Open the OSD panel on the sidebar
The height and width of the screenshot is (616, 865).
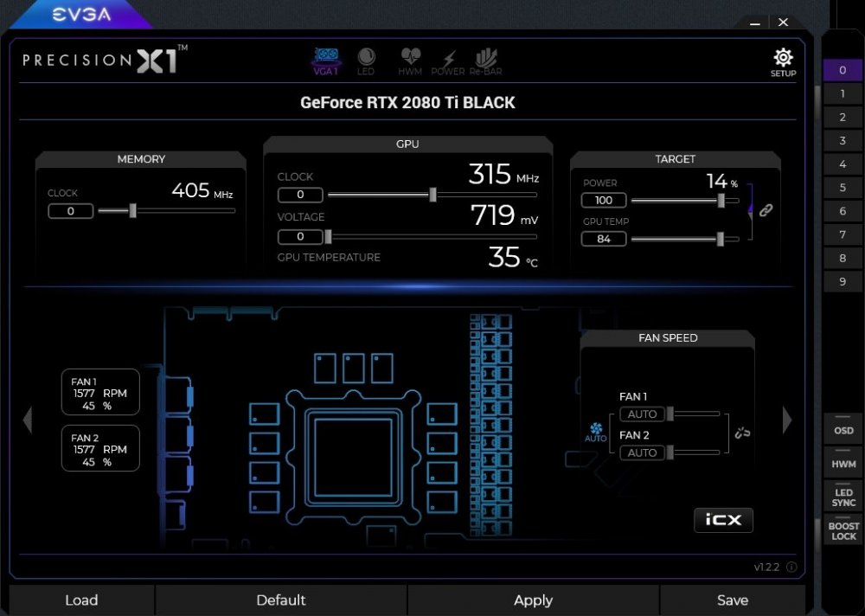(843, 430)
